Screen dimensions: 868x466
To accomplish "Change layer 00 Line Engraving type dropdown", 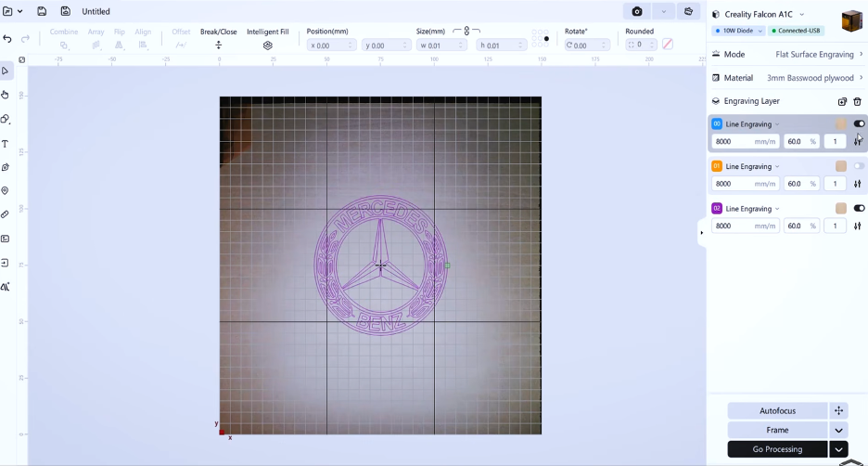I will click(x=752, y=124).
